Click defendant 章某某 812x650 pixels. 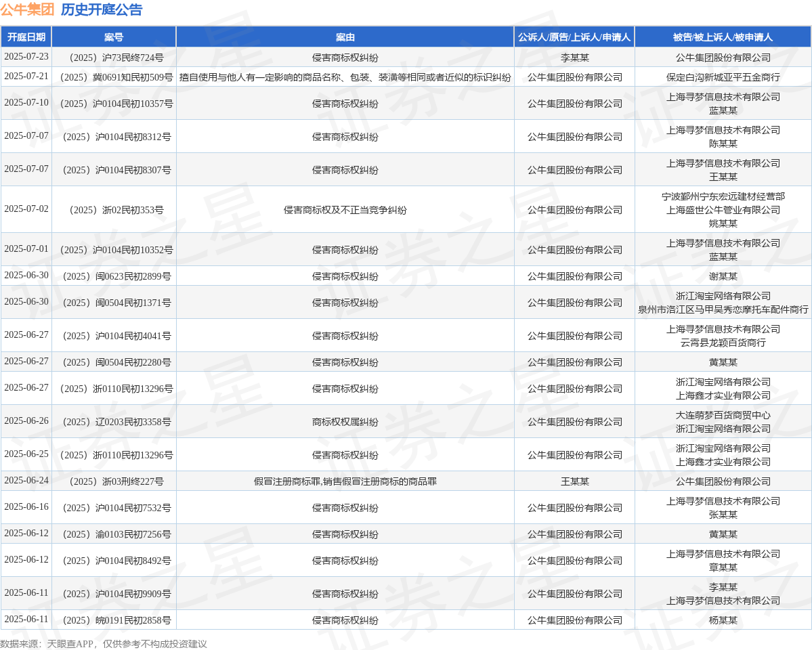coord(723,567)
